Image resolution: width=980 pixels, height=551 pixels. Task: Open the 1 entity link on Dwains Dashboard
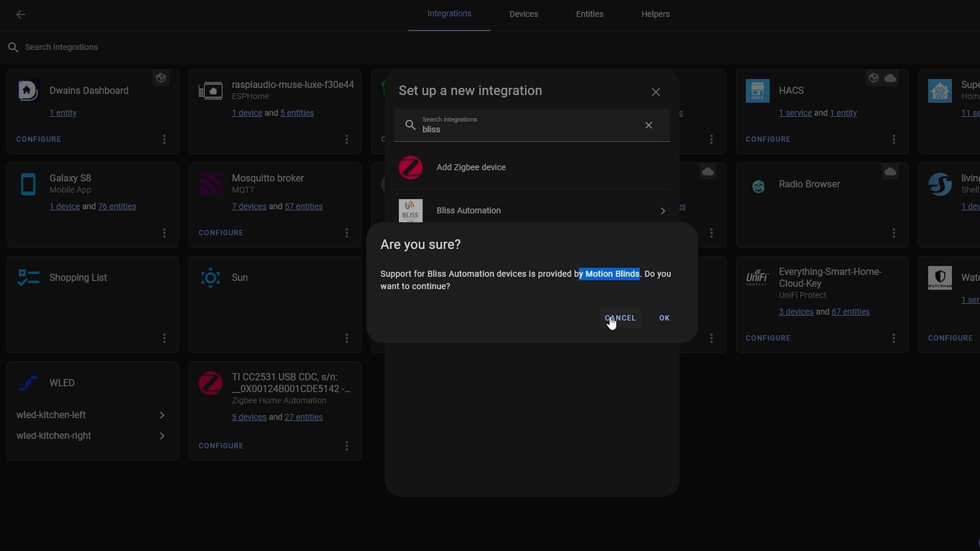pos(63,113)
